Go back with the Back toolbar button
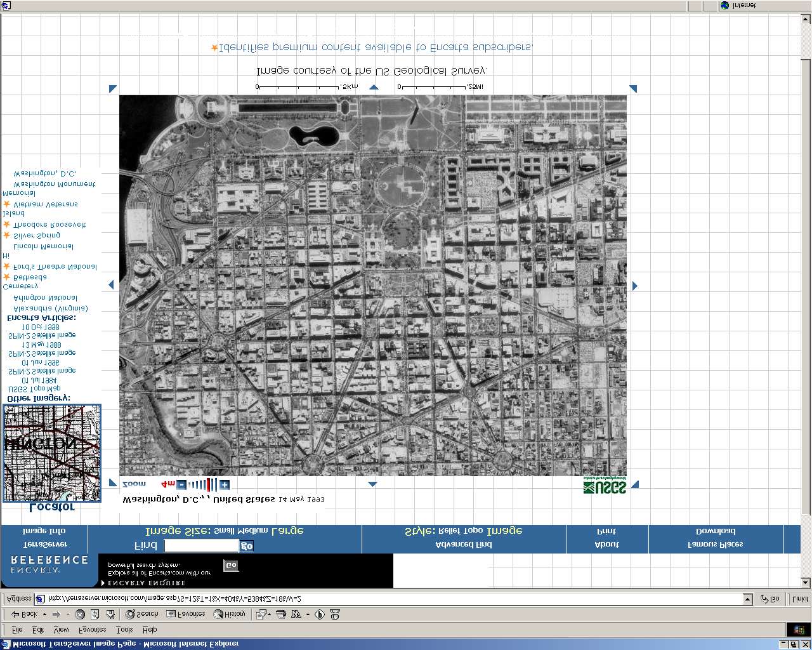812x650 pixels. click(x=24, y=614)
